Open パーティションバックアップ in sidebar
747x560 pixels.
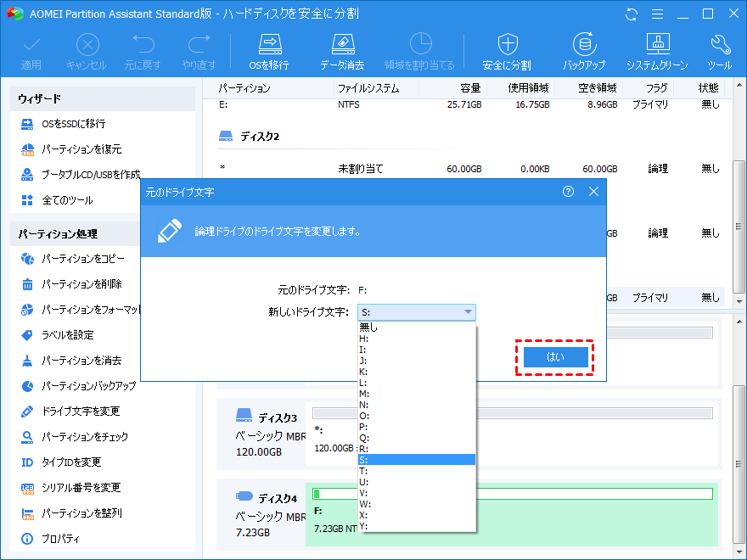79,386
